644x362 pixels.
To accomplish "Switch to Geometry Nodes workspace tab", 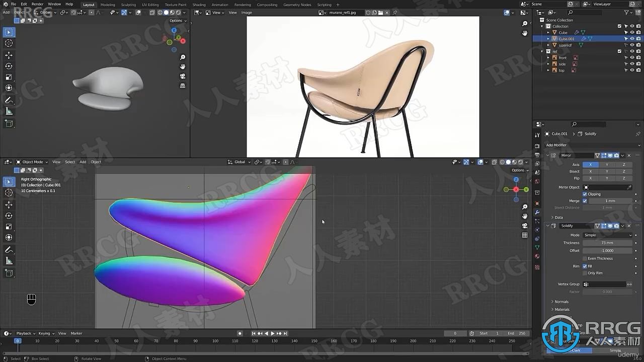I will (297, 5).
